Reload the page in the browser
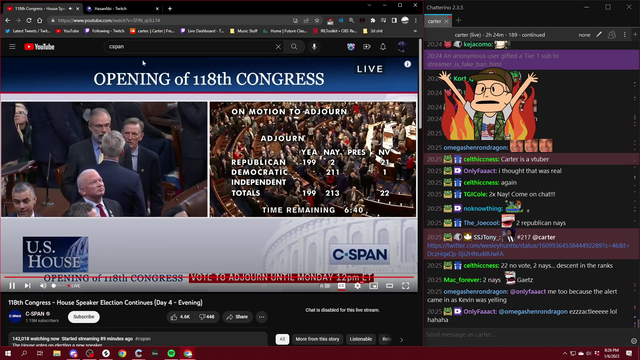Screen dimensions: 640x360 [x=29, y=20]
